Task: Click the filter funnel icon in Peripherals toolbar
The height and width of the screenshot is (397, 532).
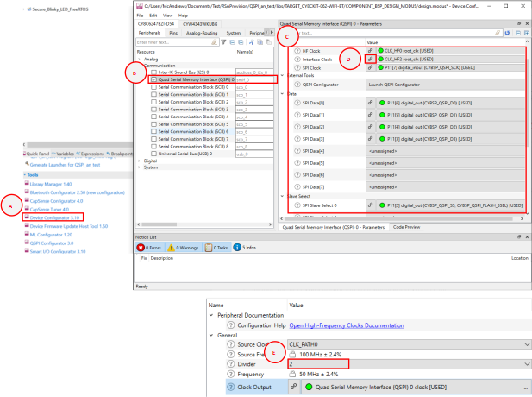Action: pyautogui.click(x=223, y=42)
